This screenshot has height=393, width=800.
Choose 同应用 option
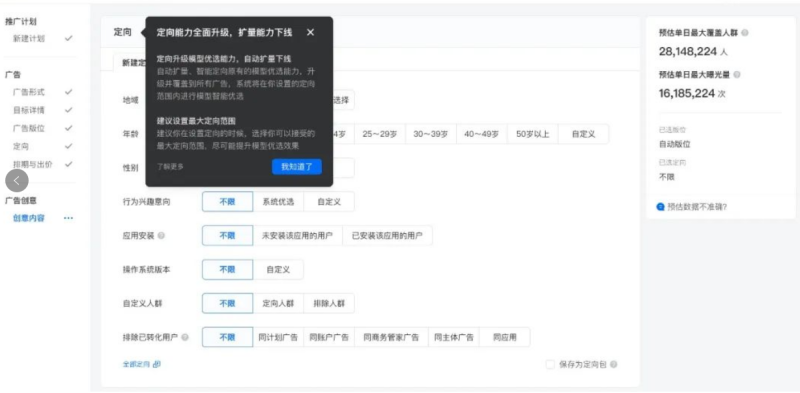click(x=505, y=337)
